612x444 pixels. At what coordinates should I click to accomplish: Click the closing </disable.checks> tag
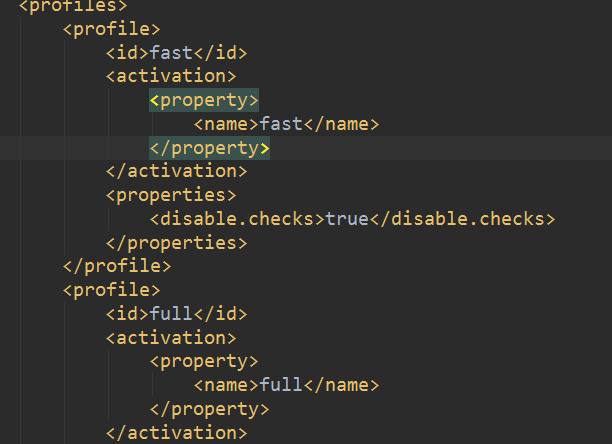tap(462, 219)
